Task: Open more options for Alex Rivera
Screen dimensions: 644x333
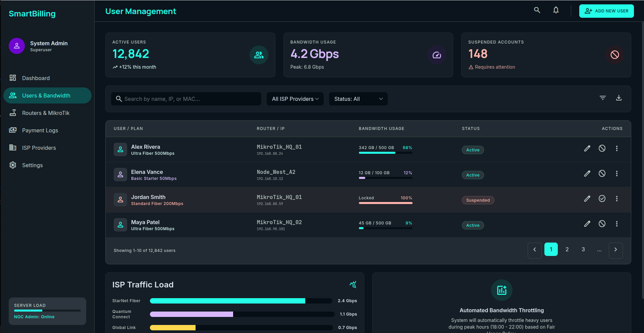Action: point(616,148)
